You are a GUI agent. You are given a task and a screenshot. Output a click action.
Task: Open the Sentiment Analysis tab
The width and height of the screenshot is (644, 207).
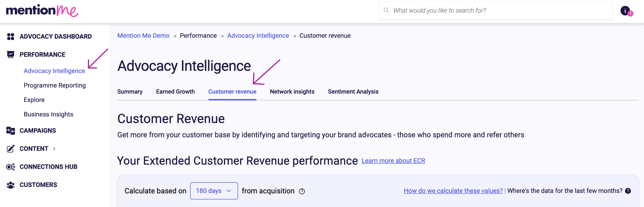coord(353,92)
